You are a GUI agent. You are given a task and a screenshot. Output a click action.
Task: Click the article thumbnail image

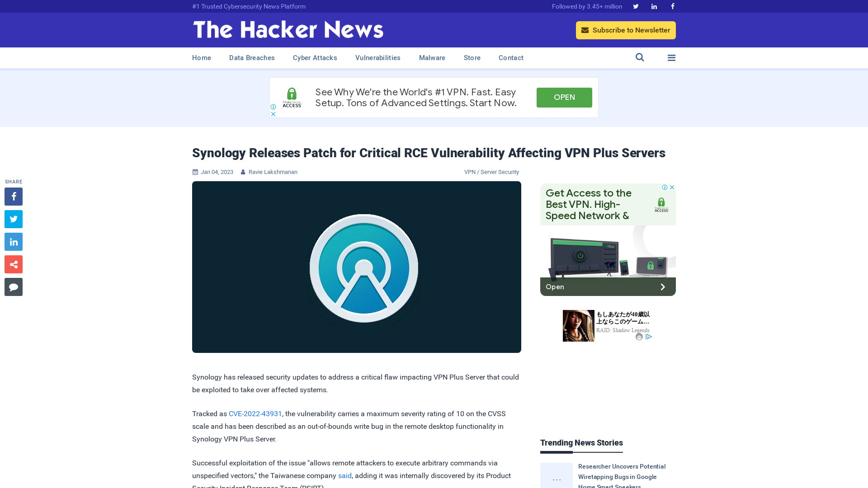click(x=357, y=266)
